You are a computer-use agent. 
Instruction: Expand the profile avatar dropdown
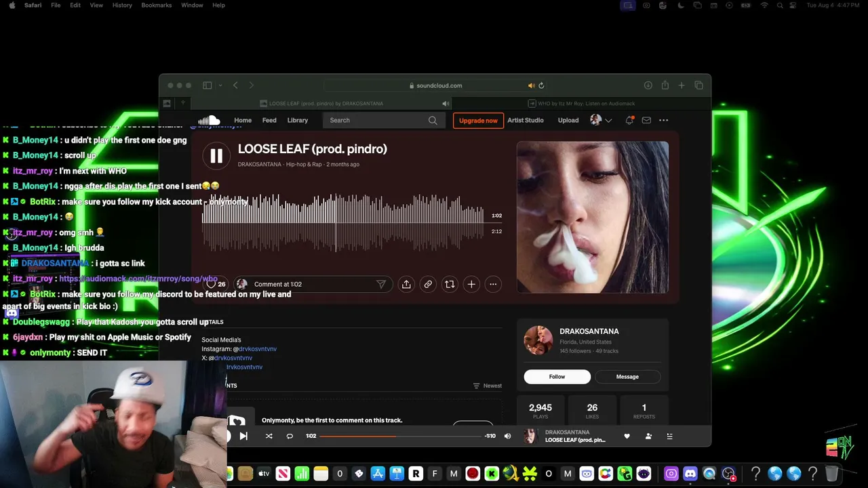tap(608, 121)
